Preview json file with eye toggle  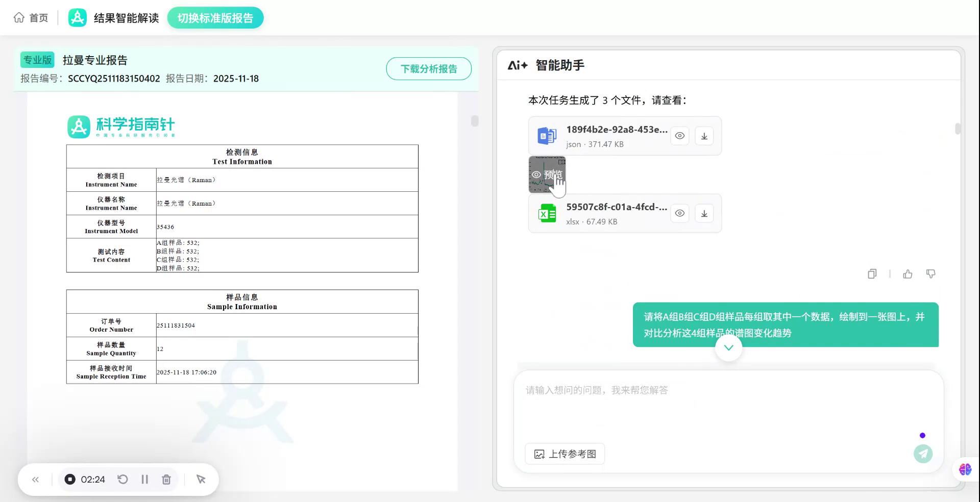tap(679, 135)
